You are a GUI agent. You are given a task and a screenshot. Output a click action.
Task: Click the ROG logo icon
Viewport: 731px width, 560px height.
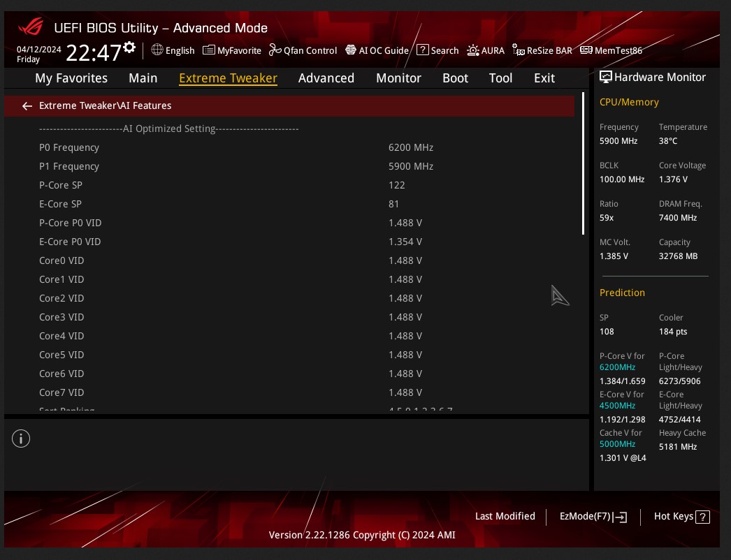[31, 27]
